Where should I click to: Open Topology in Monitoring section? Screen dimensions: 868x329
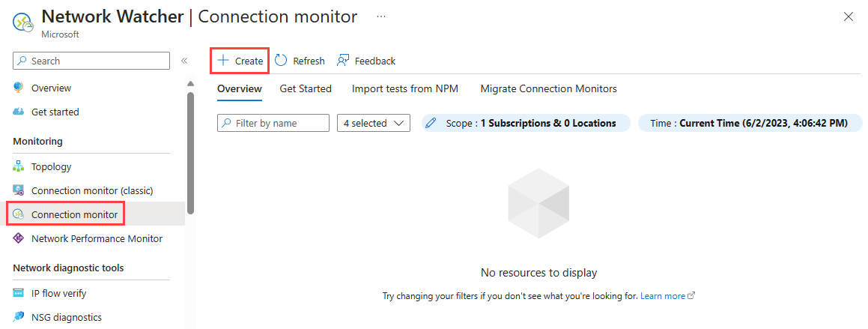(x=51, y=166)
